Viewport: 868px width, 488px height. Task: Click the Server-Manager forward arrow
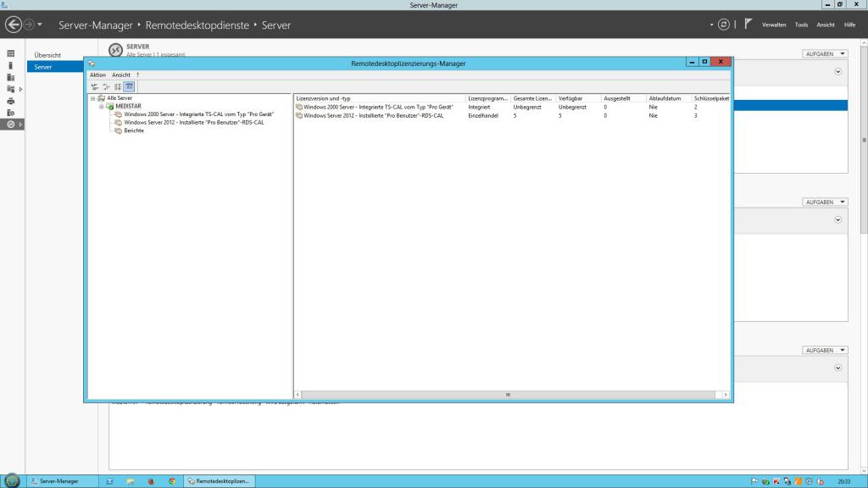tap(30, 25)
